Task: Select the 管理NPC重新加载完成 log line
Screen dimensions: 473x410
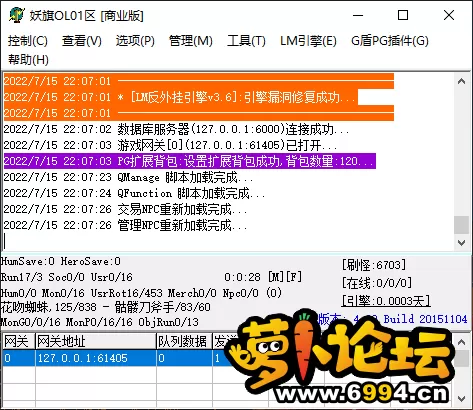Action: click(125, 225)
